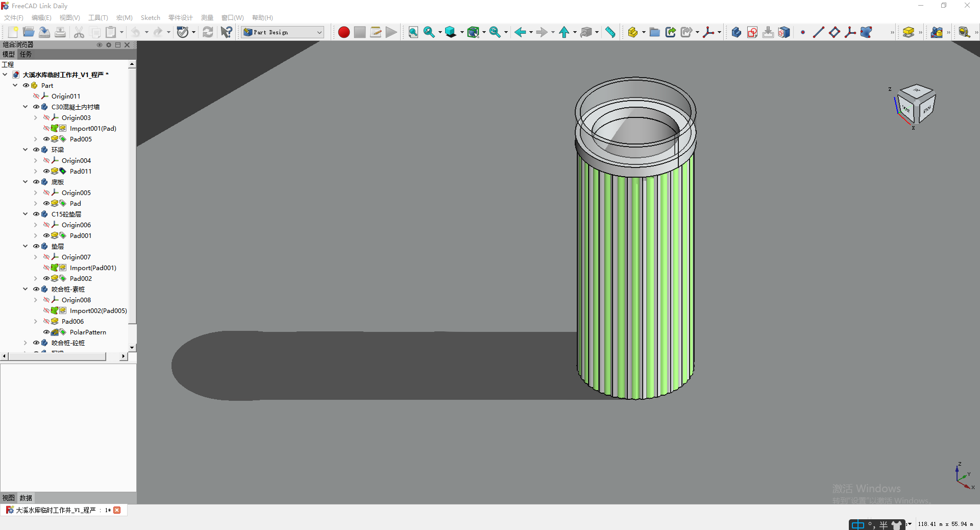This screenshot has width=980, height=530.
Task: Select Import001(Pad) in tree
Action: tap(93, 128)
